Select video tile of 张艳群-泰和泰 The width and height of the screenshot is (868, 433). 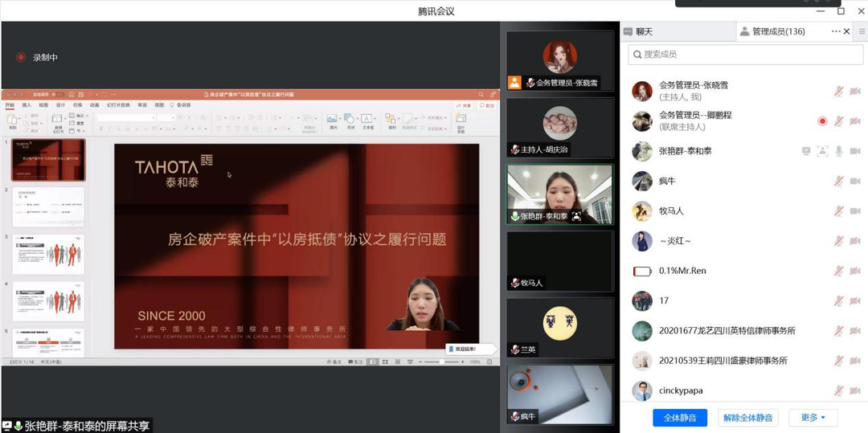coord(559,194)
